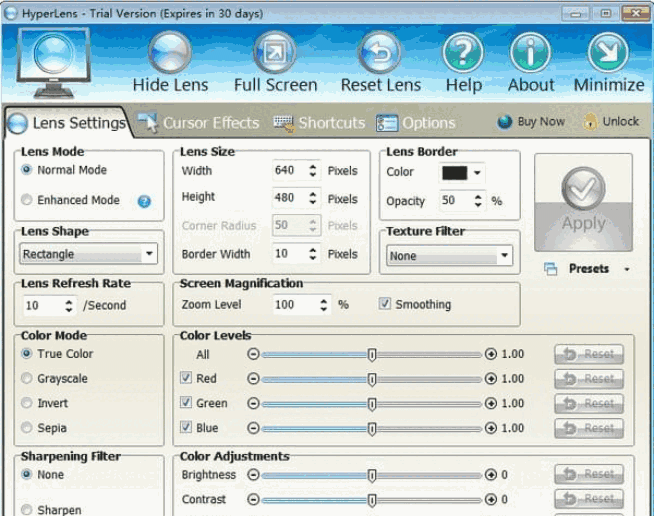Image resolution: width=654 pixels, height=516 pixels.
Task: Click plus icon on All color level
Action: click(491, 354)
